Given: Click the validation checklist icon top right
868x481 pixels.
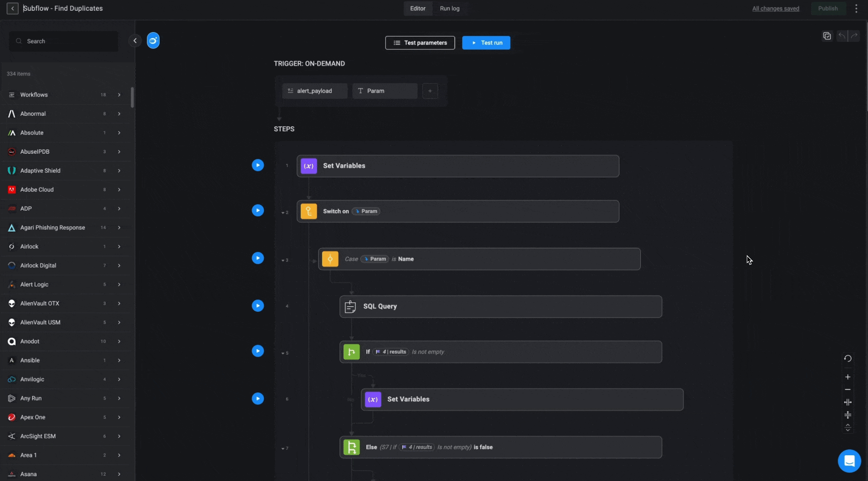Looking at the screenshot, I should click(x=827, y=36).
